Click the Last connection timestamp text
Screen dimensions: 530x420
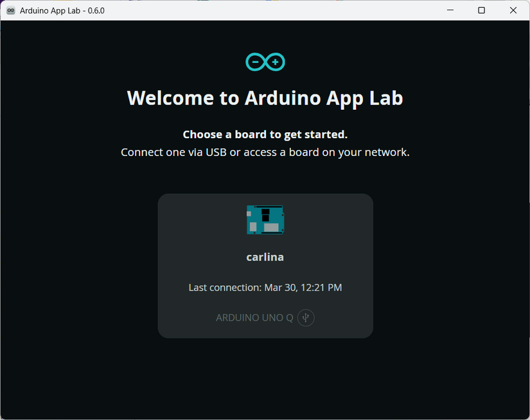click(265, 288)
